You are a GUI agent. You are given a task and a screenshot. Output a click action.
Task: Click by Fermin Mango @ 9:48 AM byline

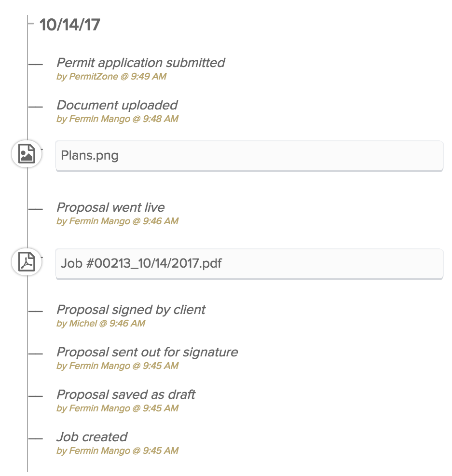[x=118, y=119]
